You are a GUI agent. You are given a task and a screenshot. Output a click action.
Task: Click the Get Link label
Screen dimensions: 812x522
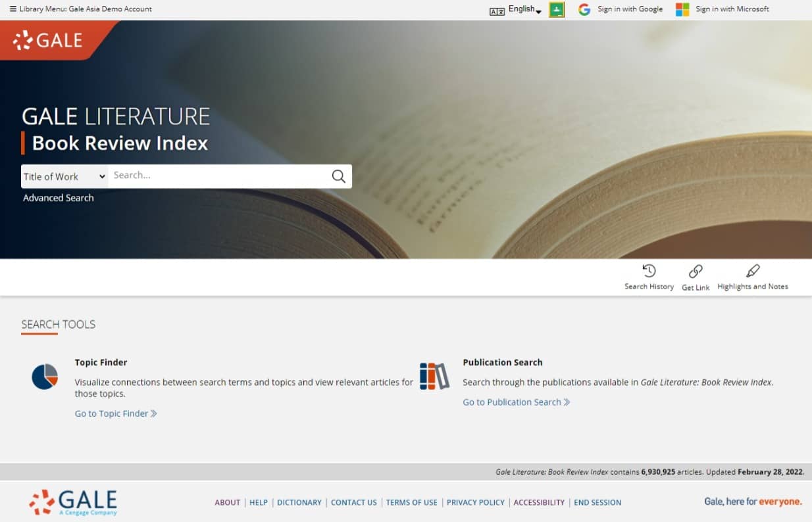coord(696,287)
